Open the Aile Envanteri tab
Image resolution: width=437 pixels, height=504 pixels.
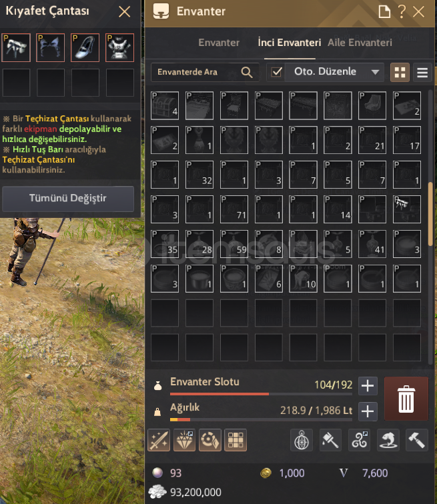click(360, 43)
